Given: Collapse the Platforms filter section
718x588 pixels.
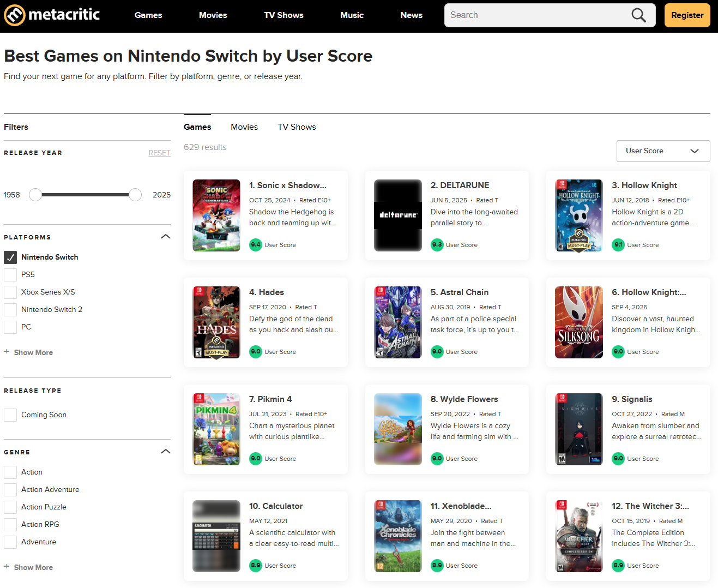Looking at the screenshot, I should tap(166, 237).
